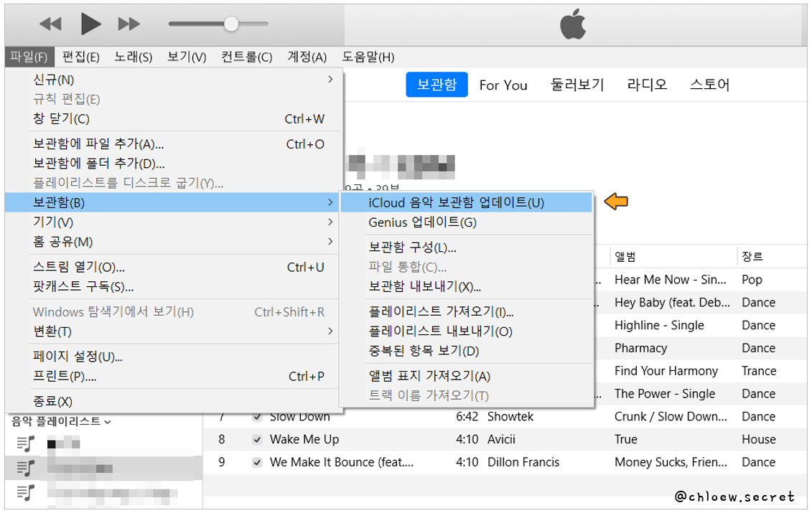Choose 플레이리스트 가져오기(I)...
The width and height of the screenshot is (812, 513).
pos(466,311)
